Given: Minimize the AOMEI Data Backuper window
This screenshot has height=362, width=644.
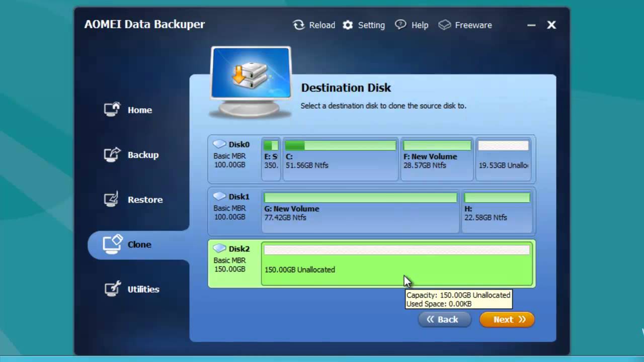Looking at the screenshot, I should (x=531, y=25).
